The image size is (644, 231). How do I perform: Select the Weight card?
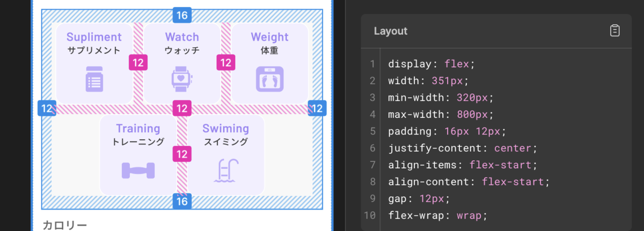(269, 63)
